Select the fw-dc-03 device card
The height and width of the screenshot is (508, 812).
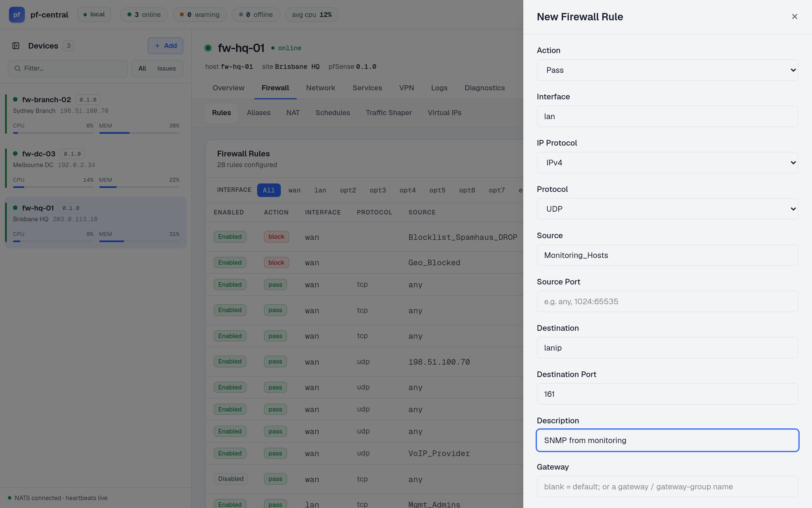coord(96,168)
